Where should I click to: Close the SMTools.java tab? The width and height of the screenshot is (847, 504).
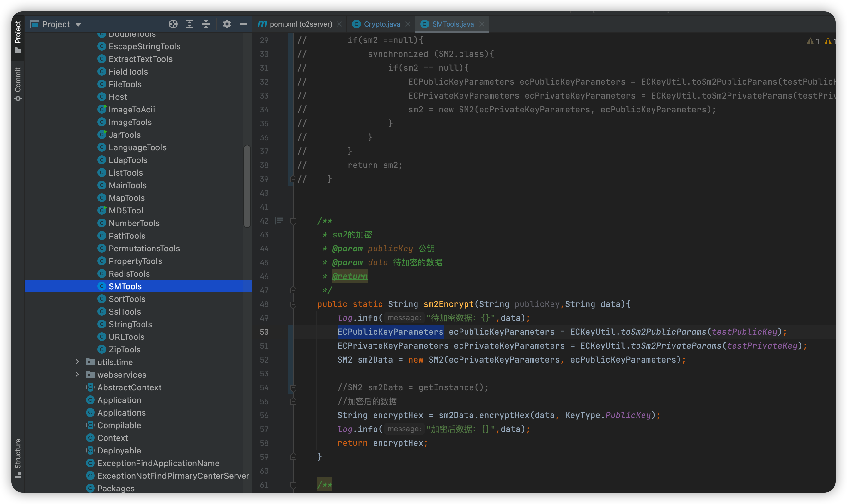point(481,24)
